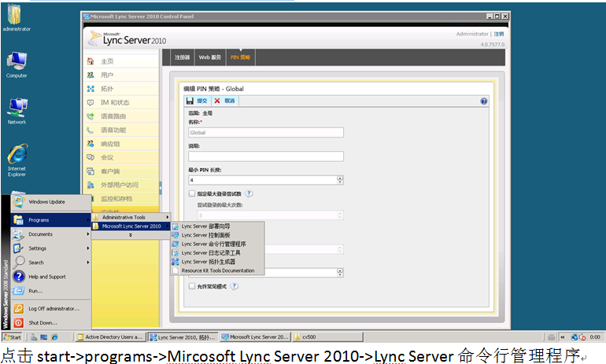Expand the Programs submenu arrow
This screenshot has height=364, width=606.
tap(88, 220)
